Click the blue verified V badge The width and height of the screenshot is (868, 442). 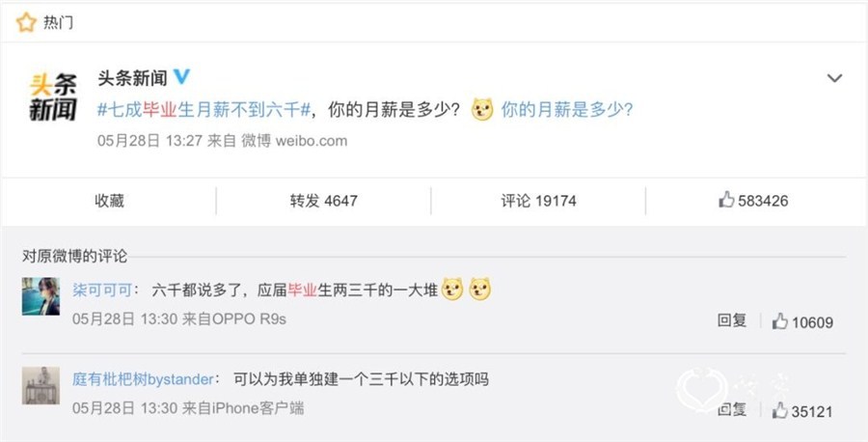[181, 77]
